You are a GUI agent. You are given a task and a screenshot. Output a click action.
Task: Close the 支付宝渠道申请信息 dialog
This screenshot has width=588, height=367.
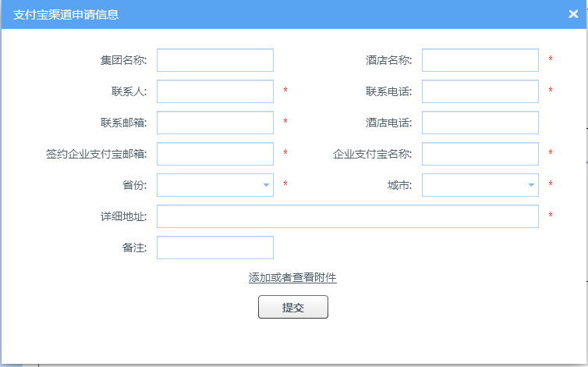(x=573, y=14)
